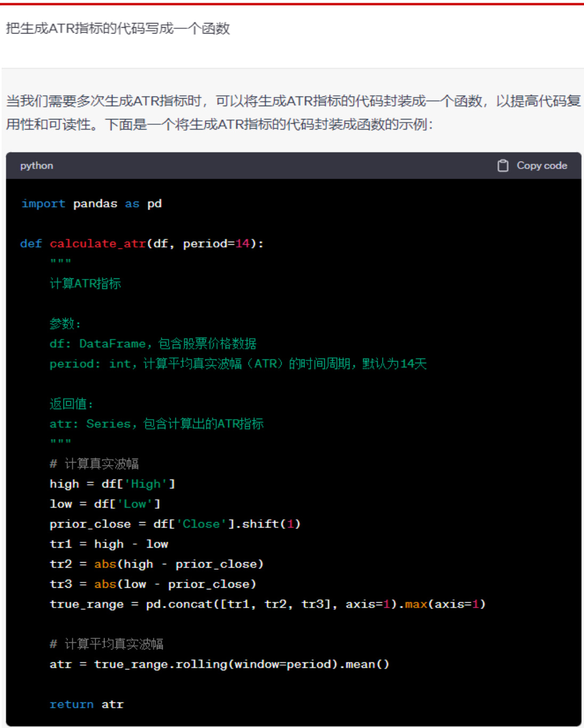The width and height of the screenshot is (584, 728).
Task: Click the atr: Series docstring line
Action: pyautogui.click(x=156, y=424)
